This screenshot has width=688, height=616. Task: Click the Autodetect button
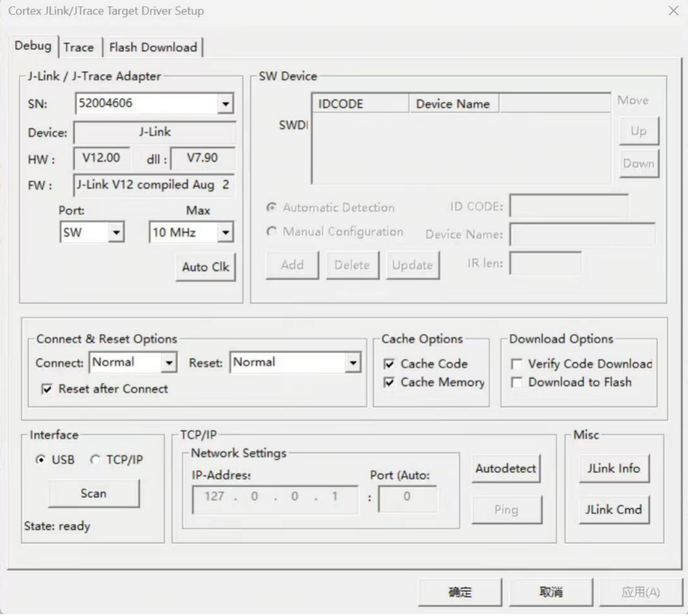506,468
